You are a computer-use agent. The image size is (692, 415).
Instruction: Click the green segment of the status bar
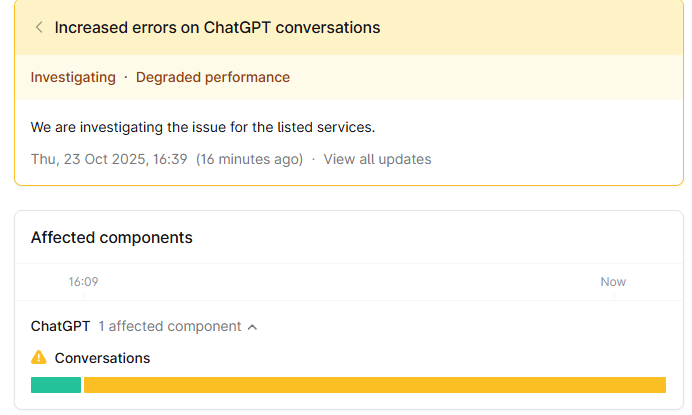pyautogui.click(x=56, y=385)
